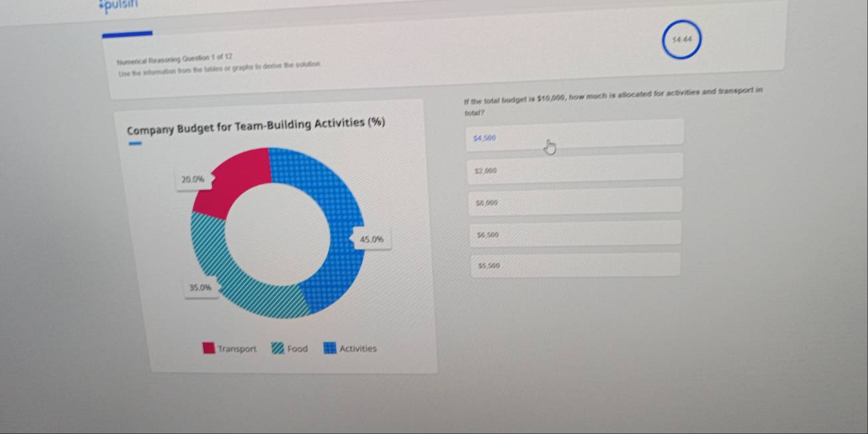Toggle the striped Food legend icon

click(x=278, y=348)
